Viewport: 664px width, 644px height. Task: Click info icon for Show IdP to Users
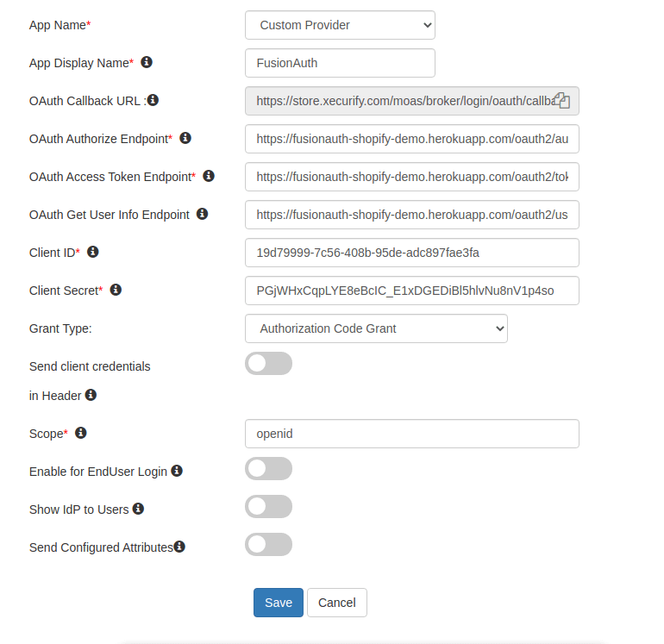click(x=139, y=509)
